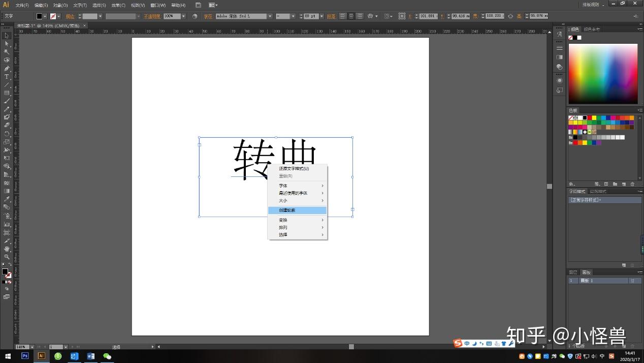The height and width of the screenshot is (363, 644).
Task: Select the Pen tool
Action: coord(7,68)
